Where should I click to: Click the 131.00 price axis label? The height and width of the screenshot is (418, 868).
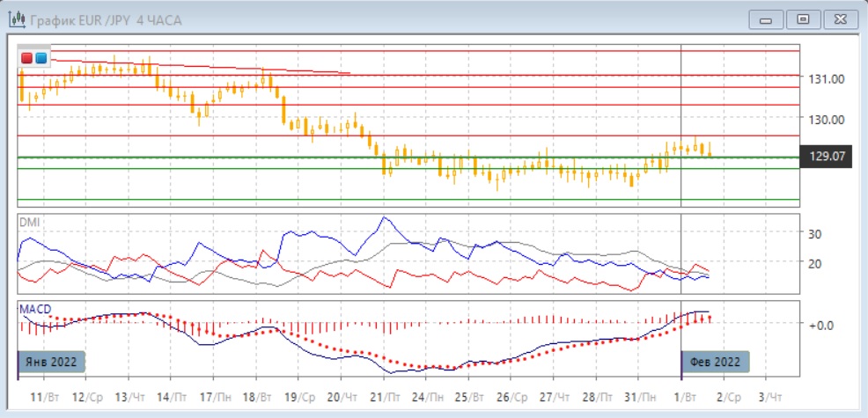[827, 79]
